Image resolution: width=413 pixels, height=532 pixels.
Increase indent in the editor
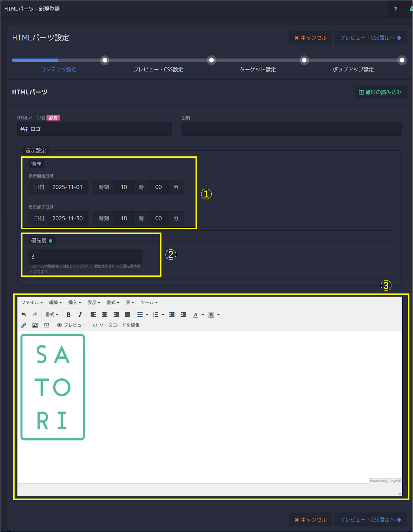[x=183, y=315]
